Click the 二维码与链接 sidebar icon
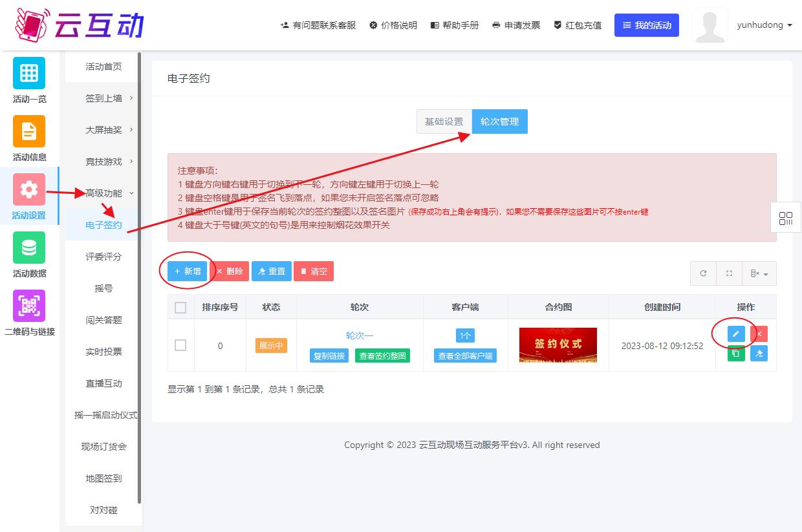Screen dimensions: 802x532 point(29,313)
